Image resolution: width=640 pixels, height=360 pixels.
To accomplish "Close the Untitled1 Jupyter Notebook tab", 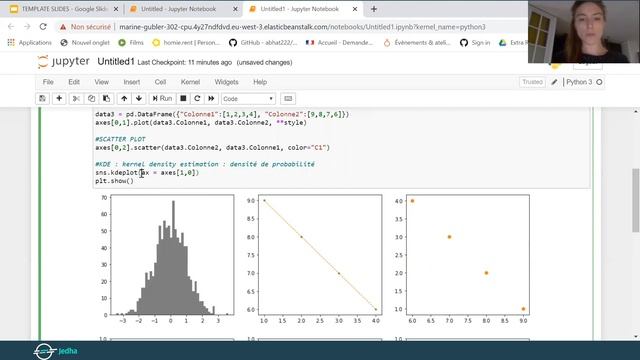I will click(355, 9).
